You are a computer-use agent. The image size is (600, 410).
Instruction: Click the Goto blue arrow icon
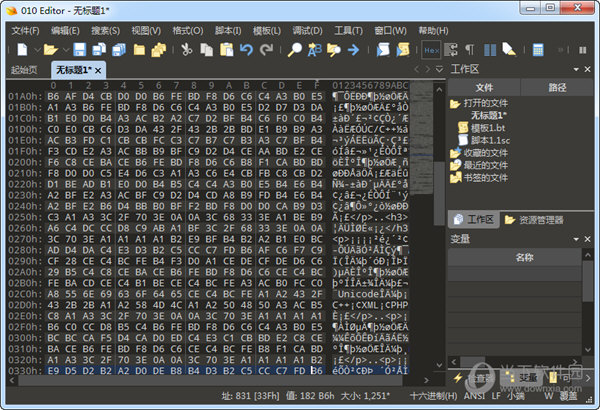click(x=354, y=50)
